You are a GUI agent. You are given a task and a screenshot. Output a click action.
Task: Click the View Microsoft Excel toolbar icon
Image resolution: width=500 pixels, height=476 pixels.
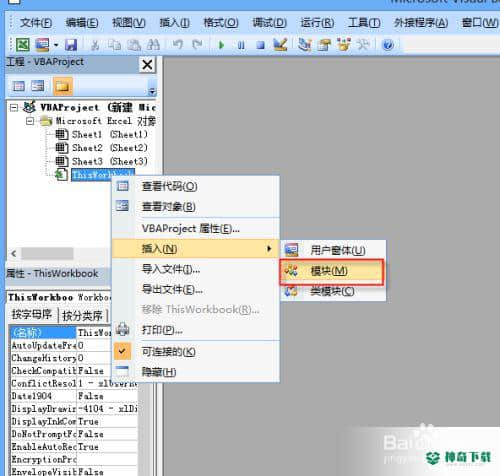[23, 44]
